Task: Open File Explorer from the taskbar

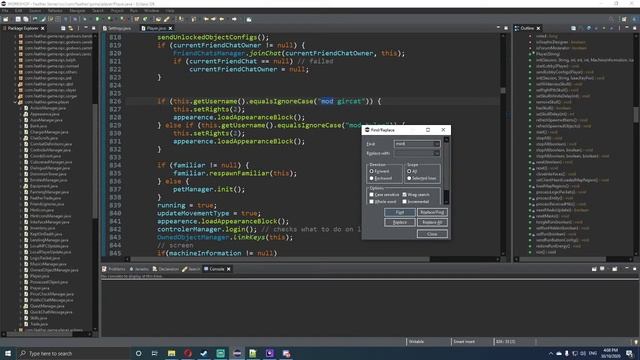Action: pos(171,353)
